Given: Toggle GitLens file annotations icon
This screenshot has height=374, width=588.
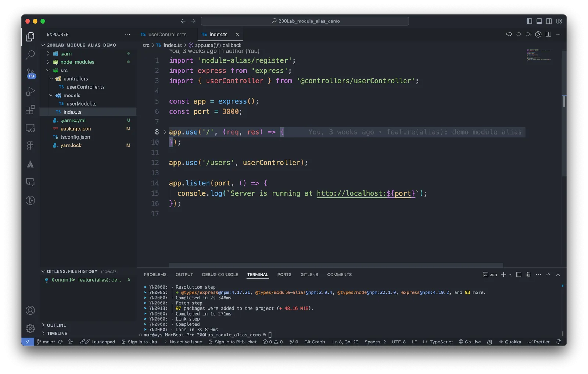Looking at the screenshot, I should point(538,34).
